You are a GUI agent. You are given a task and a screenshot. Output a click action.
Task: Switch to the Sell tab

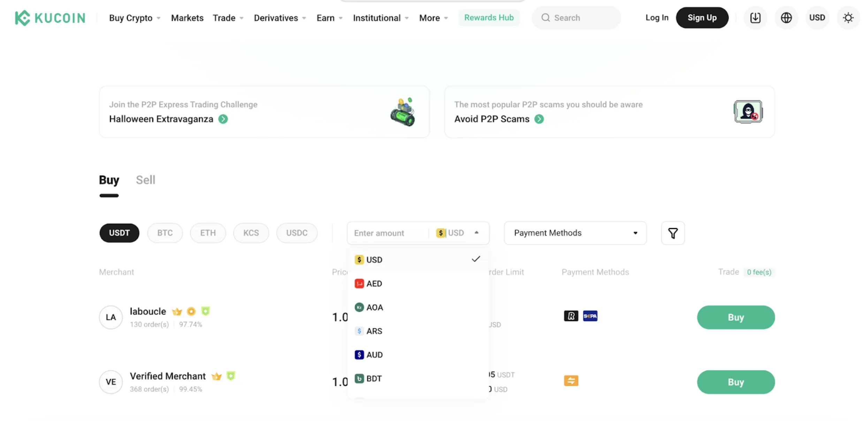click(x=145, y=180)
